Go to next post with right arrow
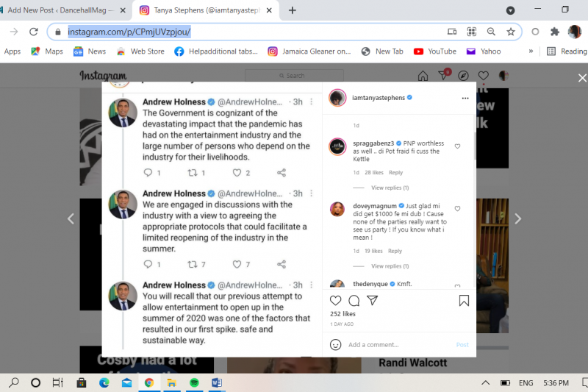Screen dimensions: 588x392 517,218
